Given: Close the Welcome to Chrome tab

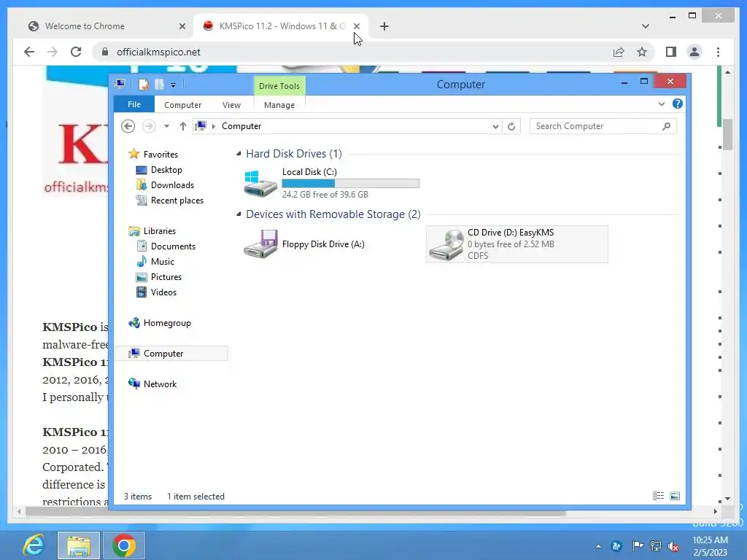Looking at the screenshot, I should tap(182, 26).
